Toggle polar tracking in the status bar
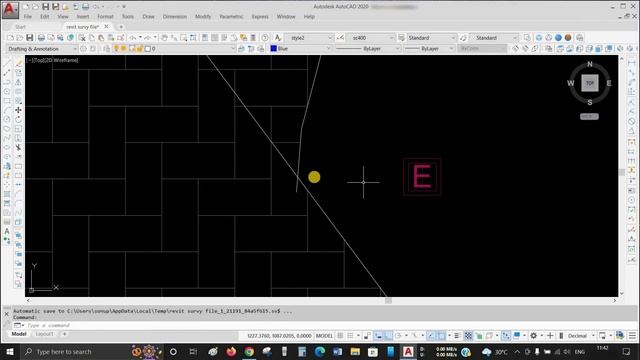 coord(398,336)
